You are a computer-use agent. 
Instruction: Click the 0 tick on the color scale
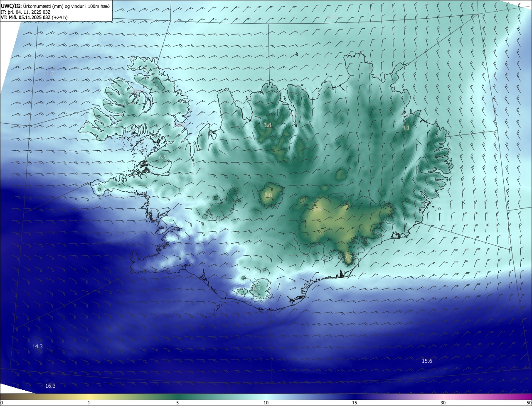click(x=1, y=403)
